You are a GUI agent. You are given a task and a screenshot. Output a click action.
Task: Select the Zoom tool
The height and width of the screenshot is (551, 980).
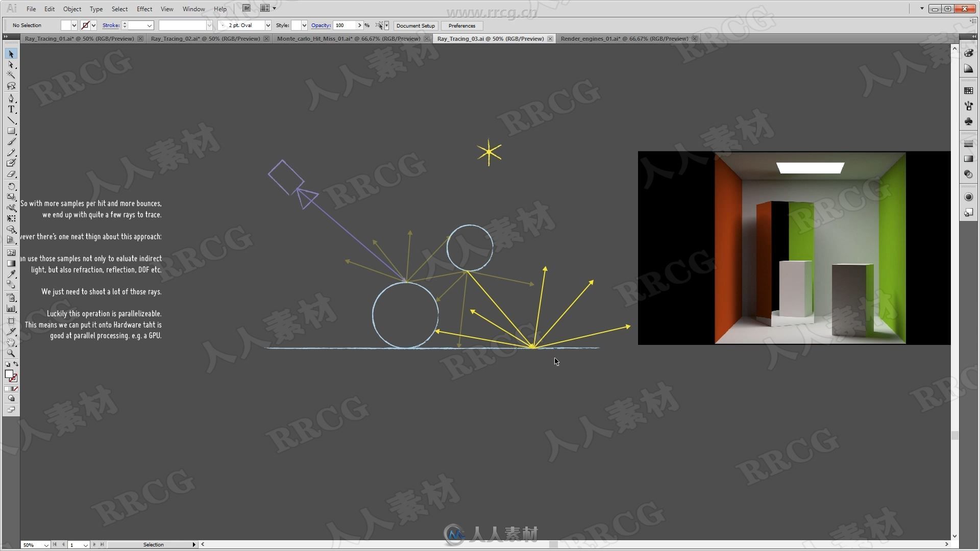[x=11, y=353]
